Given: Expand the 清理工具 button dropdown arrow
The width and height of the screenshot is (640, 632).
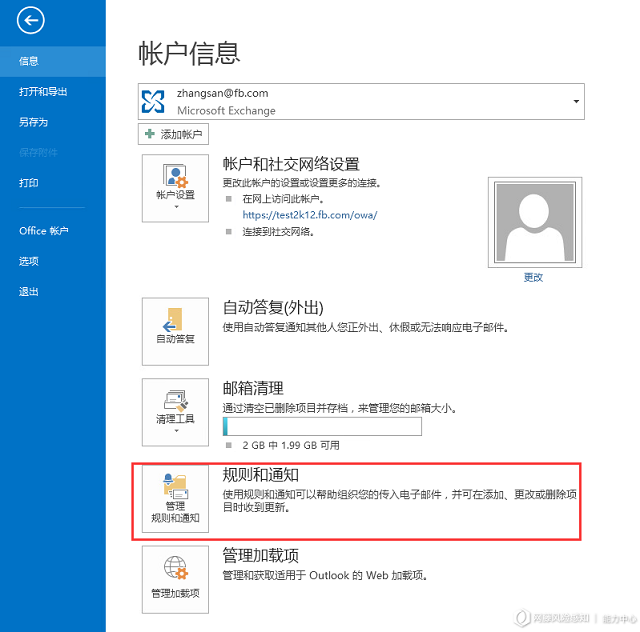Looking at the screenshot, I should 176,431.
